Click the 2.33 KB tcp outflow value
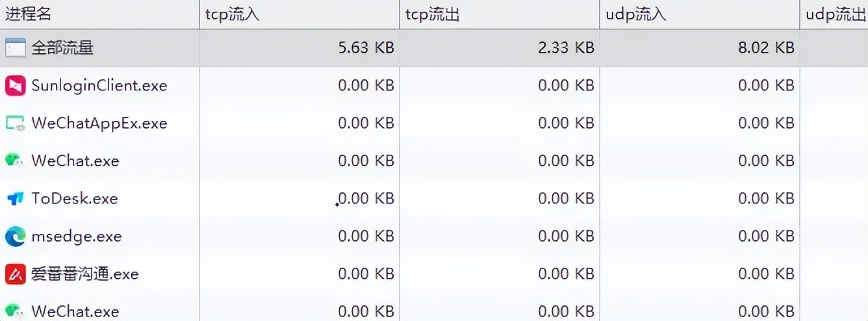The height and width of the screenshot is (321, 868). pyautogui.click(x=566, y=47)
